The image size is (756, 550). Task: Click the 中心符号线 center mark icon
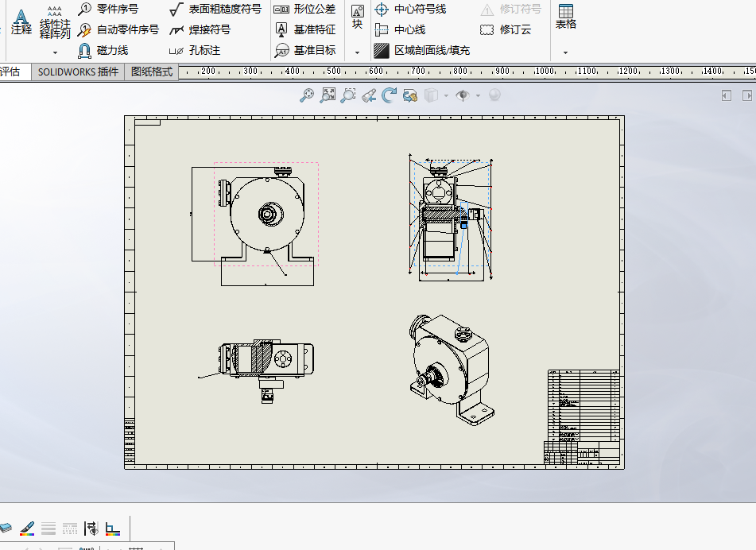click(x=382, y=10)
